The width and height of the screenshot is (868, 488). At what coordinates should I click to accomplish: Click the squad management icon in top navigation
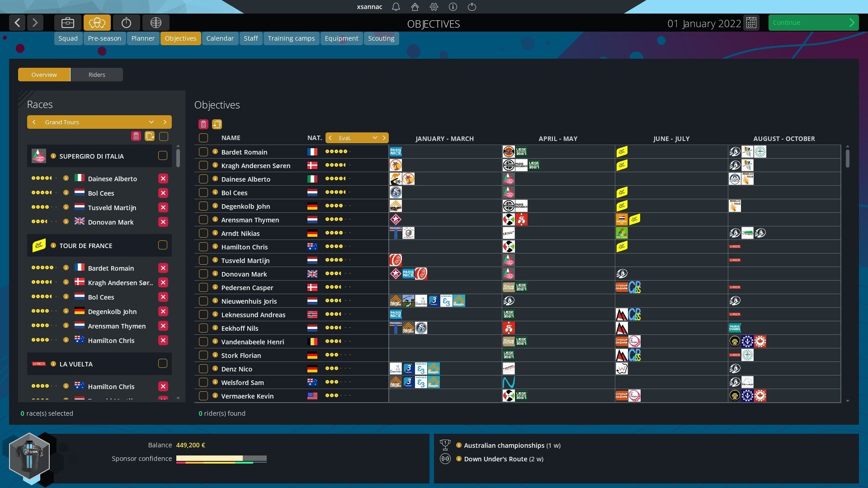click(67, 22)
